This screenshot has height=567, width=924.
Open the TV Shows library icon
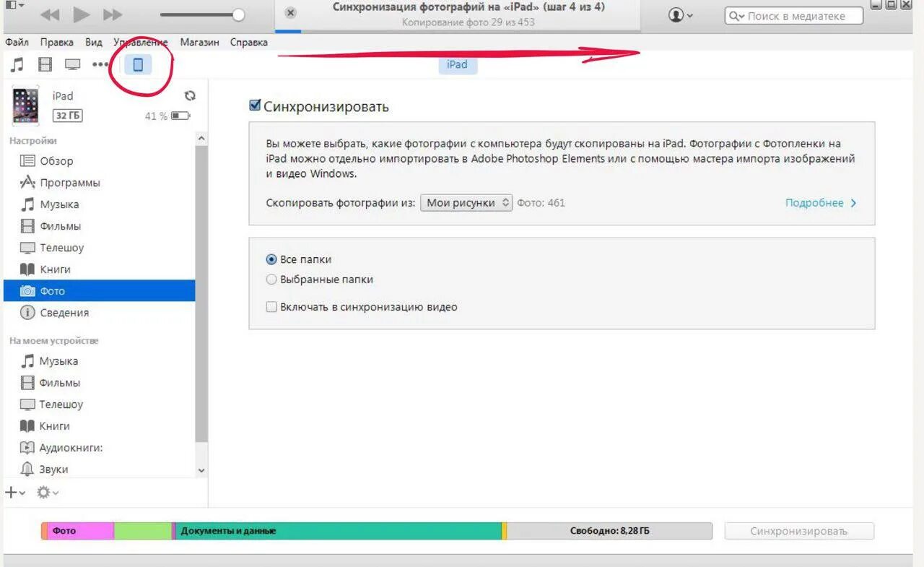(72, 65)
